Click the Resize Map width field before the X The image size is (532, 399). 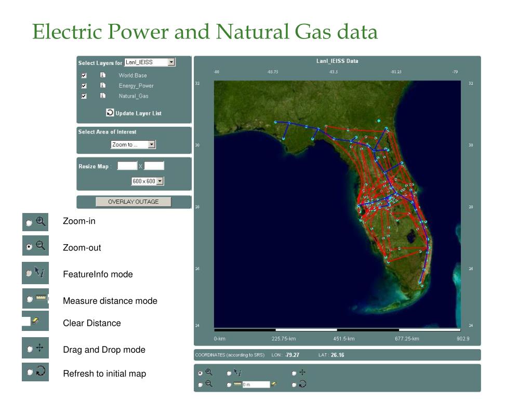127,166
